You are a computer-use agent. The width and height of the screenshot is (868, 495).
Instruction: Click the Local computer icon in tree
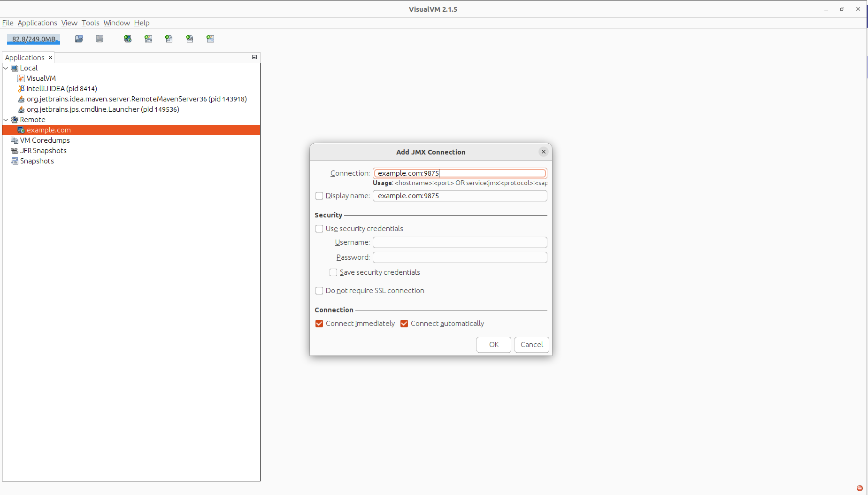coord(15,68)
